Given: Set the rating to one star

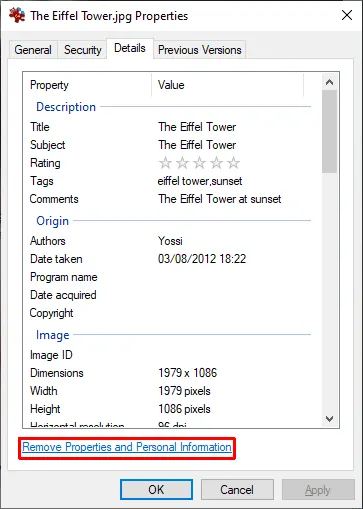Looking at the screenshot, I should pyautogui.click(x=165, y=163).
